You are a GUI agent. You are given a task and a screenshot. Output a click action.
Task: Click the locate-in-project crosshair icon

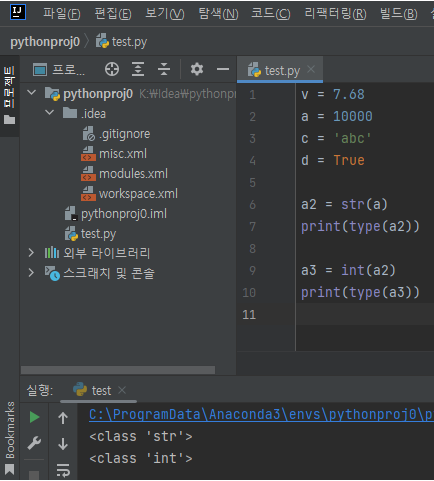[x=112, y=69]
